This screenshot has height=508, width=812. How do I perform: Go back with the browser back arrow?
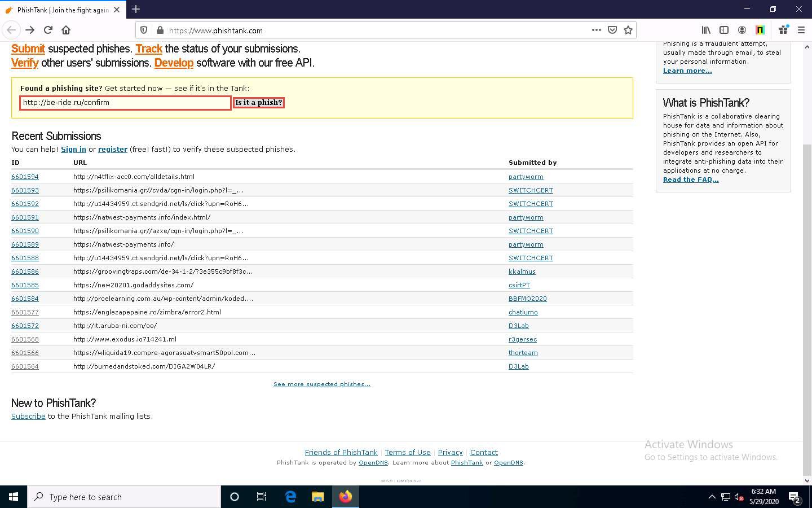tap(11, 30)
